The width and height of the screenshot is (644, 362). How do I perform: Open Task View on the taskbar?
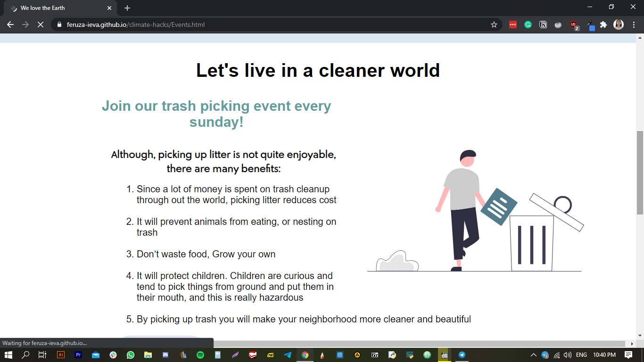(42, 355)
